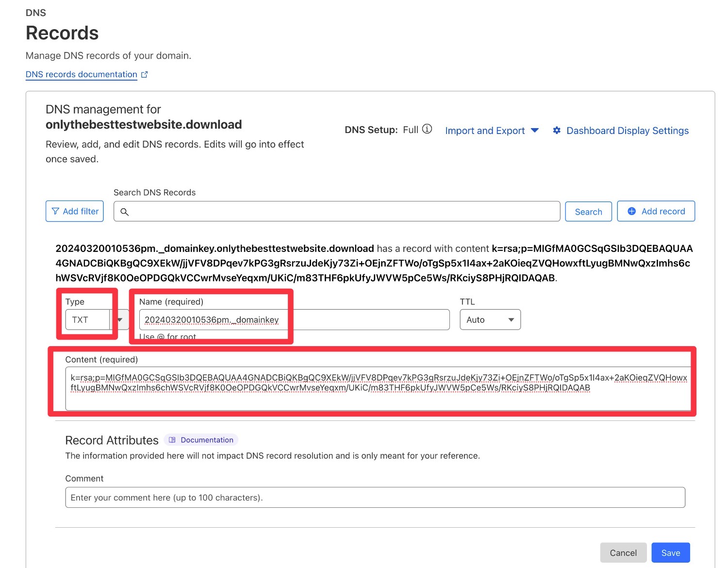Screen dimensions: 728x568
Task: Click the Record Attributes heading
Action: coord(112,440)
